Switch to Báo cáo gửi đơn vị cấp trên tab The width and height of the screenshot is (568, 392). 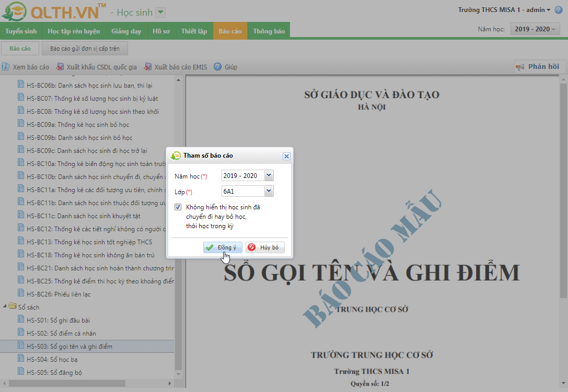85,49
